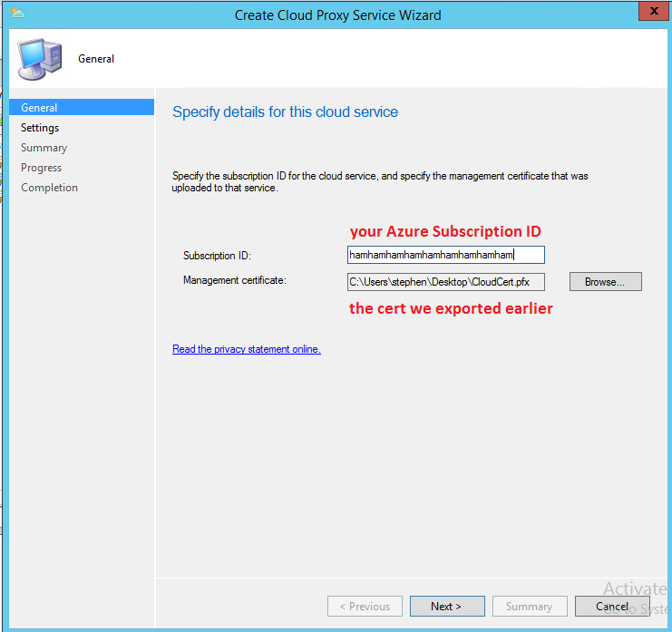Image resolution: width=672 pixels, height=632 pixels.
Task: Click the < Previous button
Action: (365, 607)
